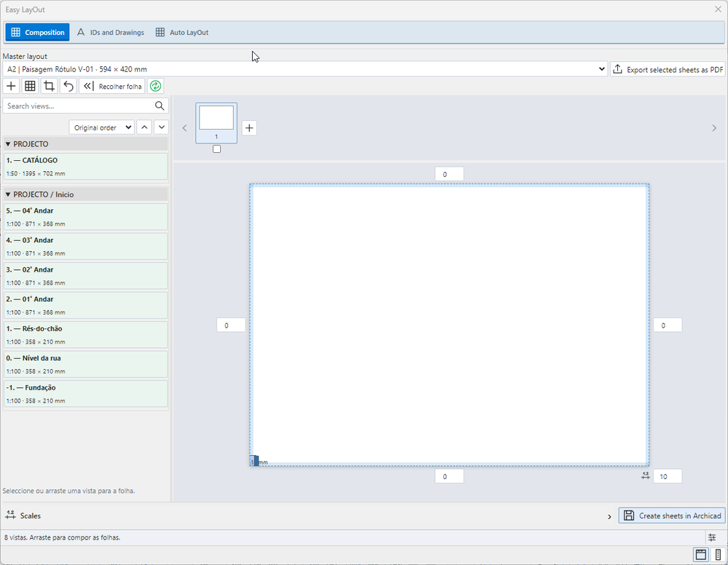Viewport: 728px width, 565px height.
Task: Click the scale icon beside the 10 field
Action: 646,476
